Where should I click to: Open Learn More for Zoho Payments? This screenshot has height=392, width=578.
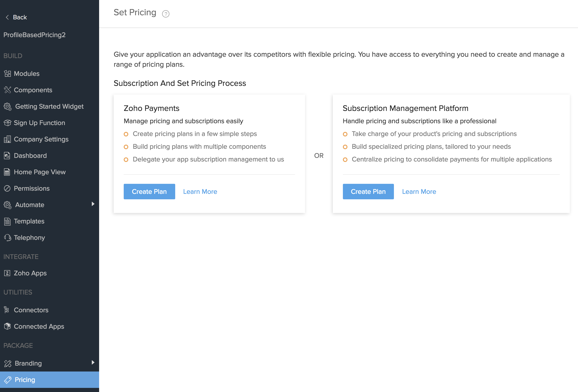tap(200, 192)
